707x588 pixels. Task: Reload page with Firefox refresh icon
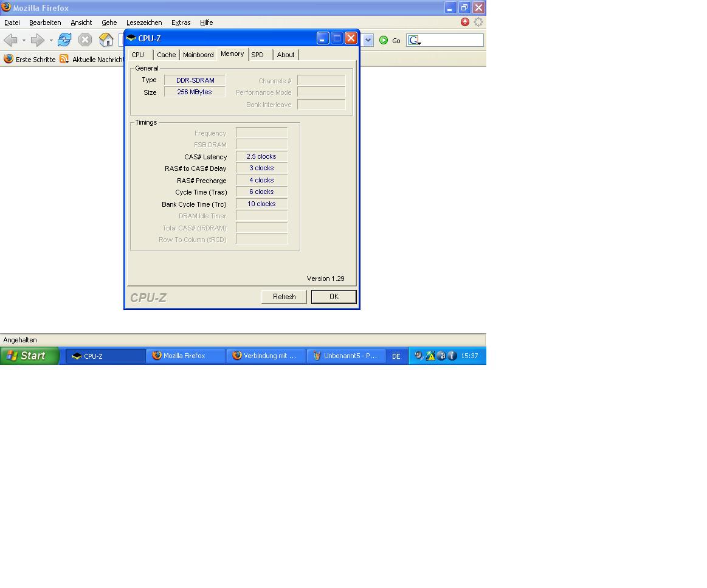tap(64, 40)
